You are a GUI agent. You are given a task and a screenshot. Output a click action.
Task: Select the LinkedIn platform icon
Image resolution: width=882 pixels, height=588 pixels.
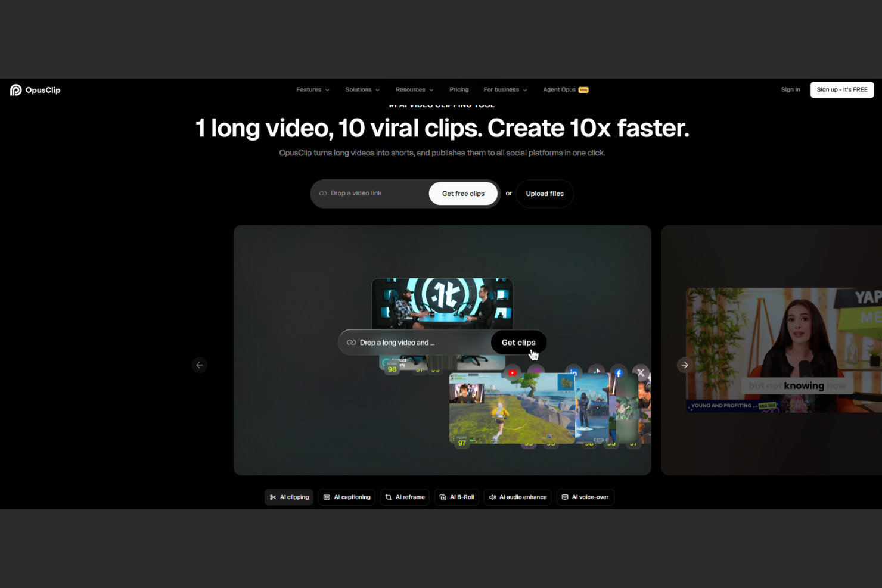[573, 372]
